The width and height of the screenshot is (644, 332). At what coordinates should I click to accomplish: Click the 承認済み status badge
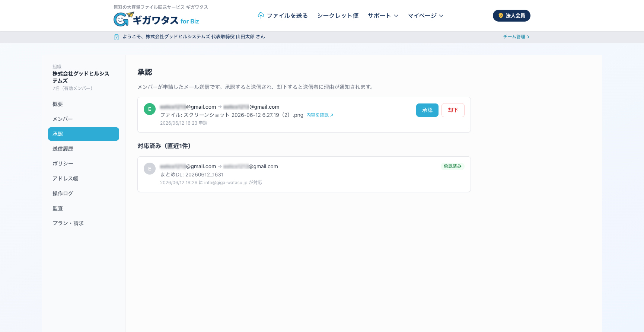tap(452, 166)
